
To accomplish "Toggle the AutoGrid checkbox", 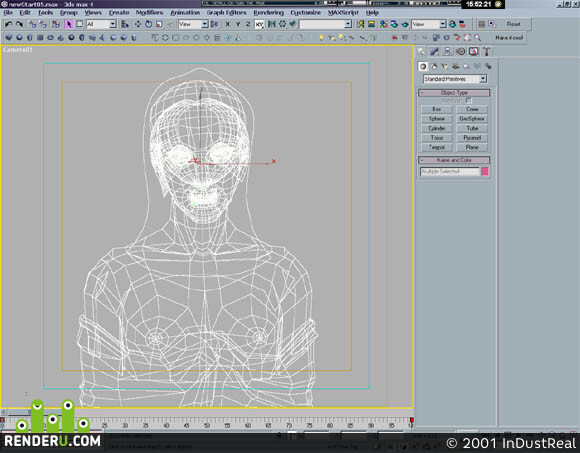I will (x=468, y=101).
